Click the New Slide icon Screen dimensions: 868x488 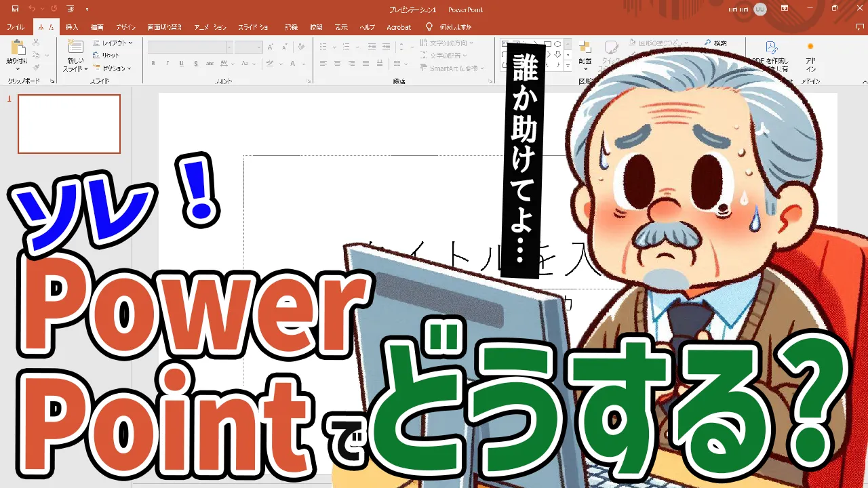pyautogui.click(x=76, y=49)
